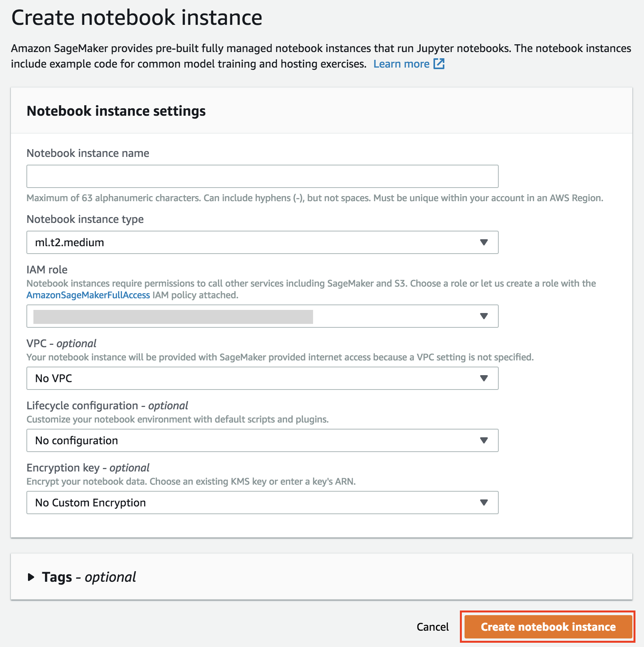This screenshot has height=647, width=644.
Task: Open the ml.t2.medium instance type dropdown
Action: tap(262, 242)
